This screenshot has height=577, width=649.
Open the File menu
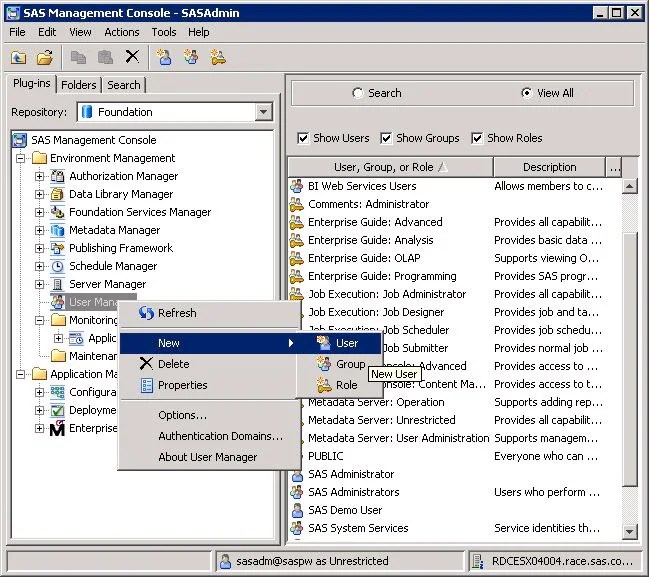tap(17, 32)
